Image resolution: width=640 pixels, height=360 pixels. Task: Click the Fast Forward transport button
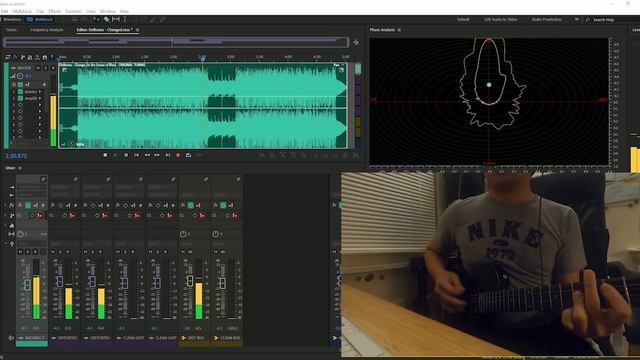[157, 155]
